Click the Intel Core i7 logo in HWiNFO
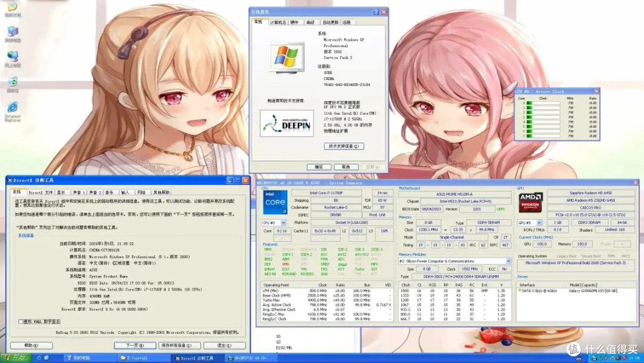 (x=275, y=202)
